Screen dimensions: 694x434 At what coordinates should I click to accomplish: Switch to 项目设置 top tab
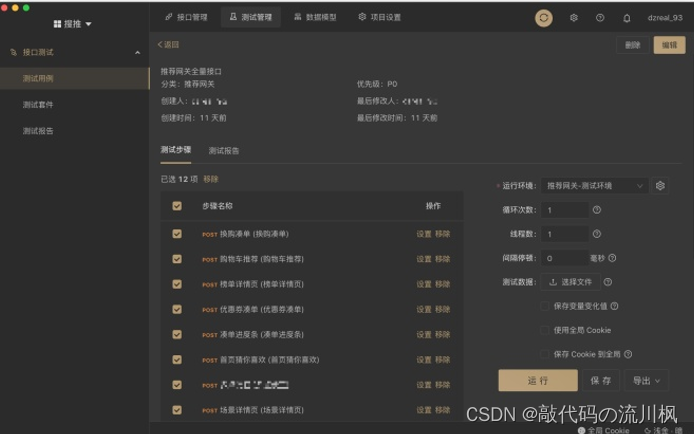[x=380, y=17]
